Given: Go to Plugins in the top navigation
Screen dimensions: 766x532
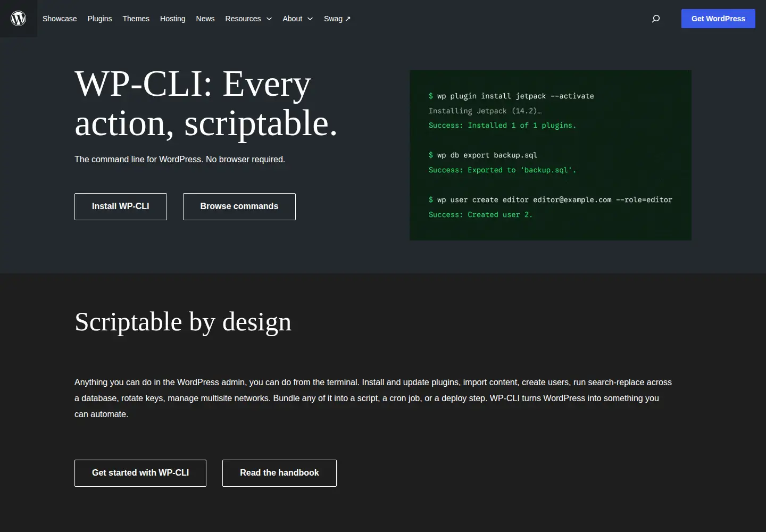Looking at the screenshot, I should pos(99,19).
